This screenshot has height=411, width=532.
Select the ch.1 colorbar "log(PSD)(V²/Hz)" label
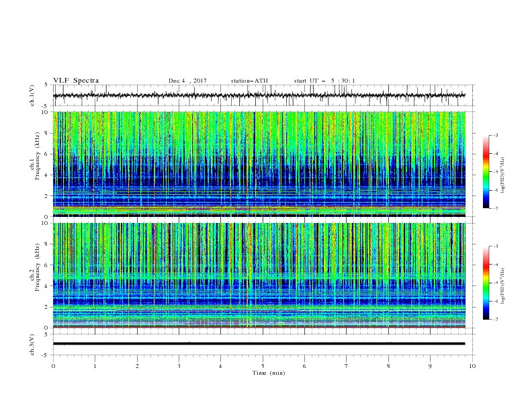tap(503, 175)
